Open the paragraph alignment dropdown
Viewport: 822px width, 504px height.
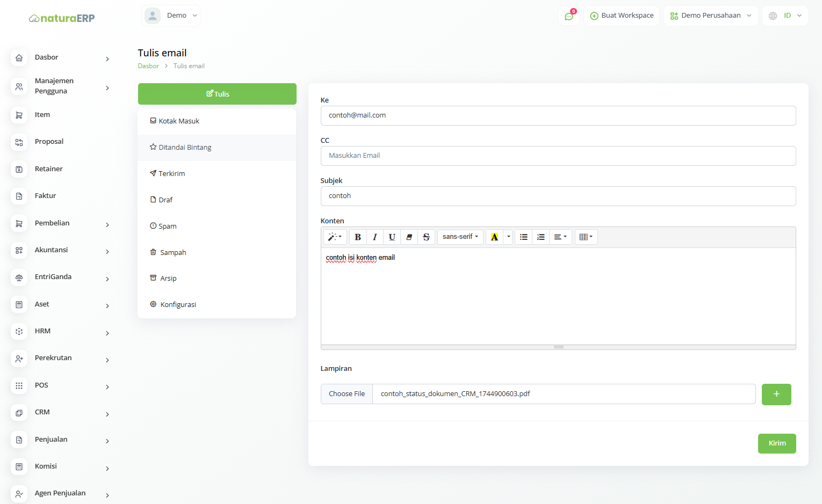(x=560, y=237)
